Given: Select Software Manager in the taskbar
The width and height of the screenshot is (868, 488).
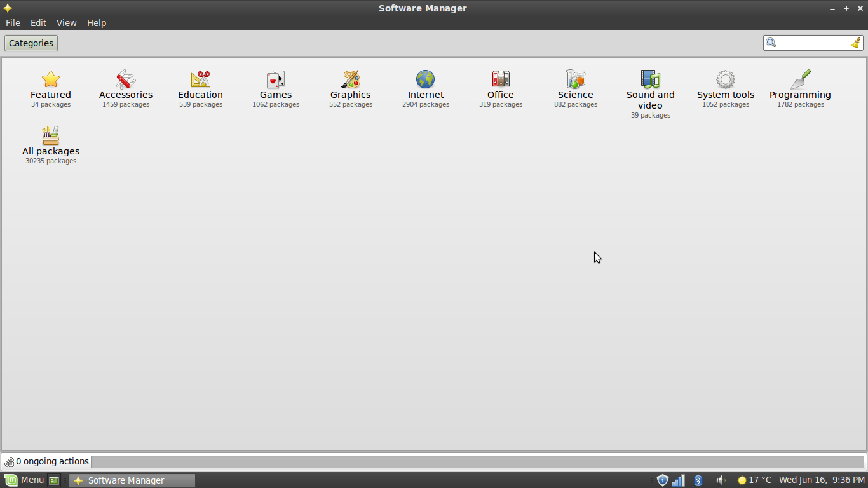Looking at the screenshot, I should [x=132, y=480].
